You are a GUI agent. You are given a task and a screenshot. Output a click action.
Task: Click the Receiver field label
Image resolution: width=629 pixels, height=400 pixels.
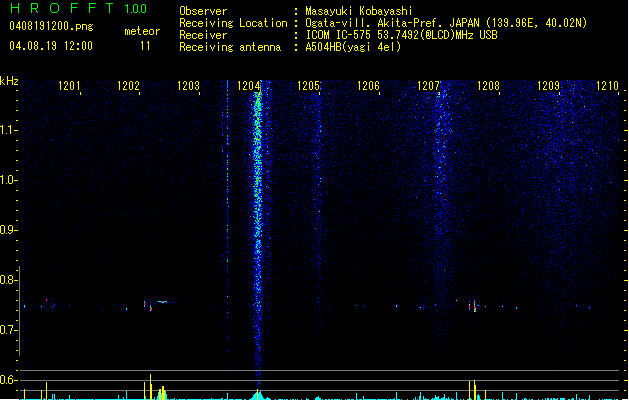(203, 35)
